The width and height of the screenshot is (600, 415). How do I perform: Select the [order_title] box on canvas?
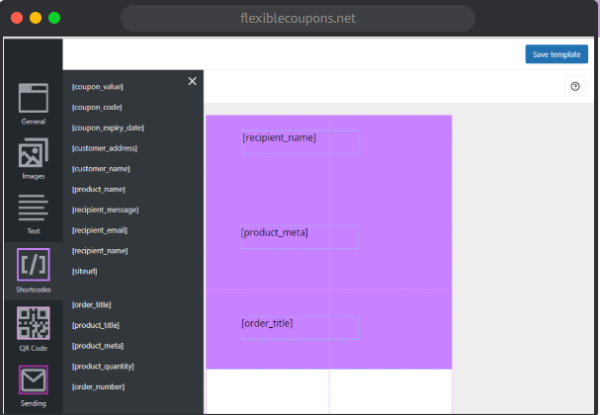[300, 328]
